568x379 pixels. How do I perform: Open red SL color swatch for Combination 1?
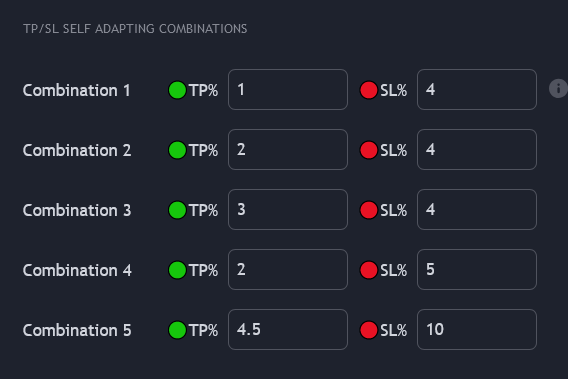tap(369, 90)
